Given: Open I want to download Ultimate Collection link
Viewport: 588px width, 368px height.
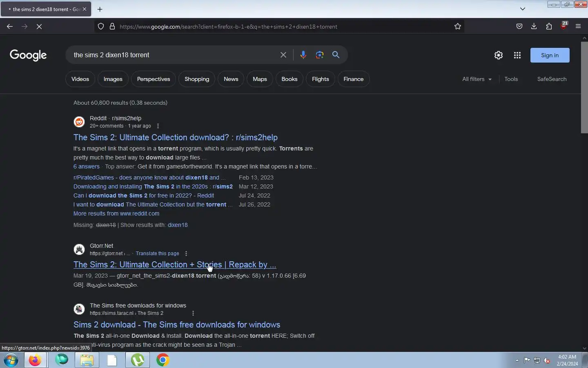Looking at the screenshot, I should click(x=153, y=204).
